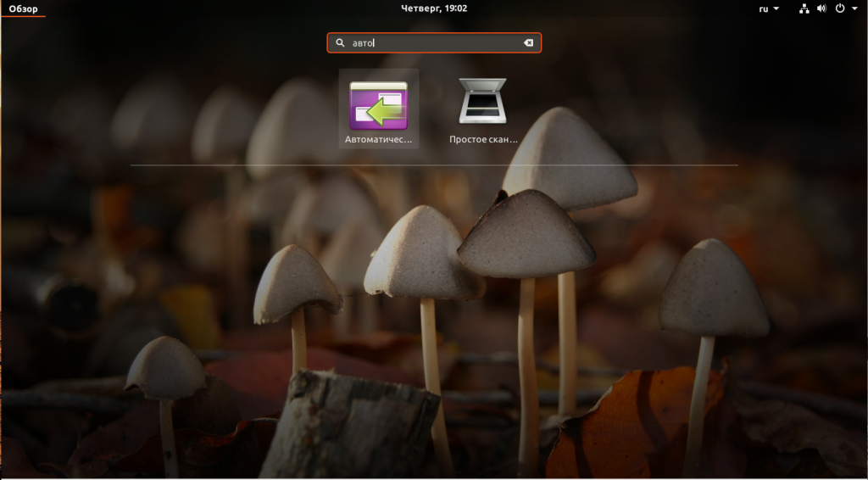Image resolution: width=868 pixels, height=480 pixels.
Task: Click on the typed text авто
Action: coord(363,43)
